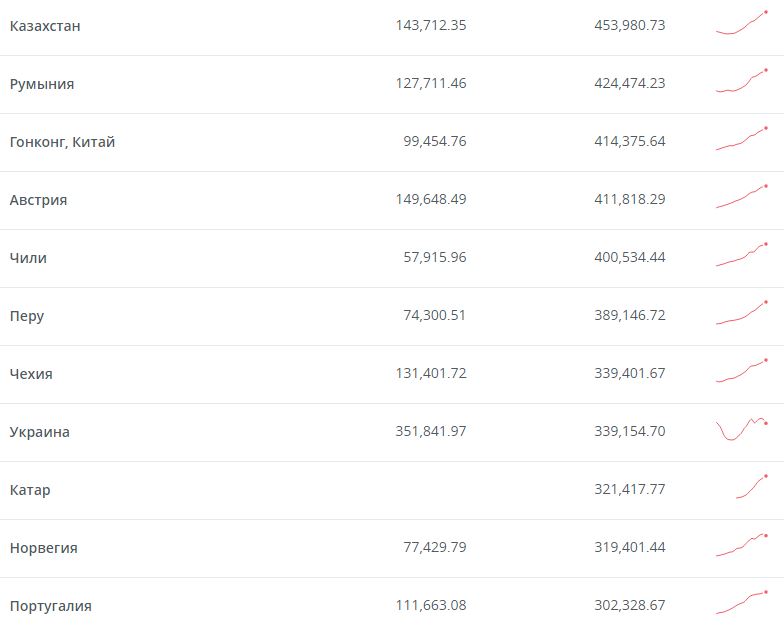This screenshot has height=631, width=784.
Task: Click the value 453,980.73 for Казахстан
Action: 630,25
